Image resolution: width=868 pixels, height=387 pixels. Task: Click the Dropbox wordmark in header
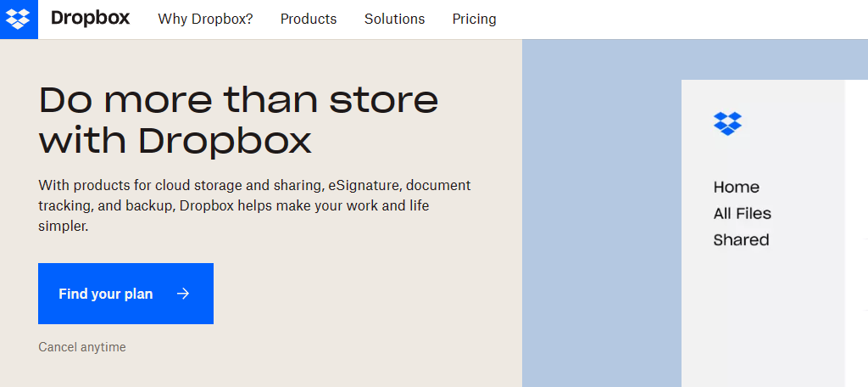pyautogui.click(x=90, y=19)
